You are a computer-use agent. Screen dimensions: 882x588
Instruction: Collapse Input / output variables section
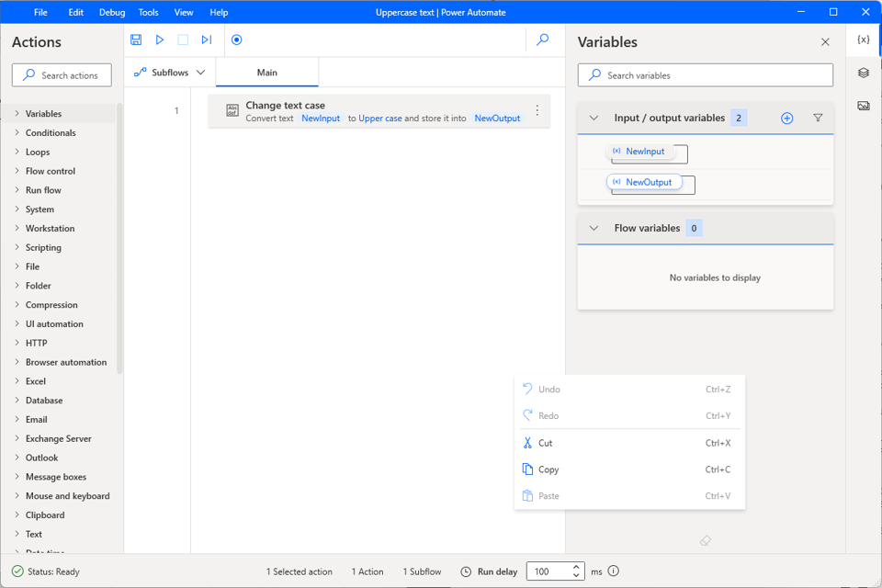(594, 119)
